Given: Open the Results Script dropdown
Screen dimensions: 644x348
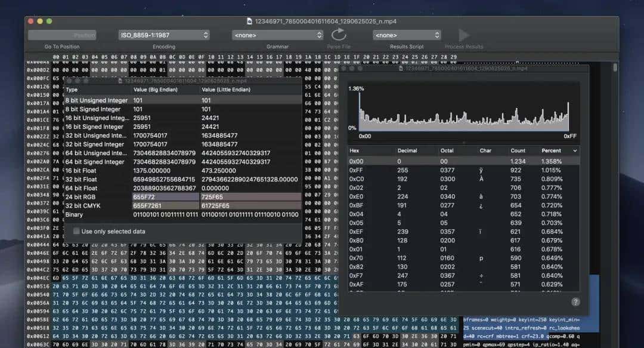Looking at the screenshot, I should click(x=407, y=35).
